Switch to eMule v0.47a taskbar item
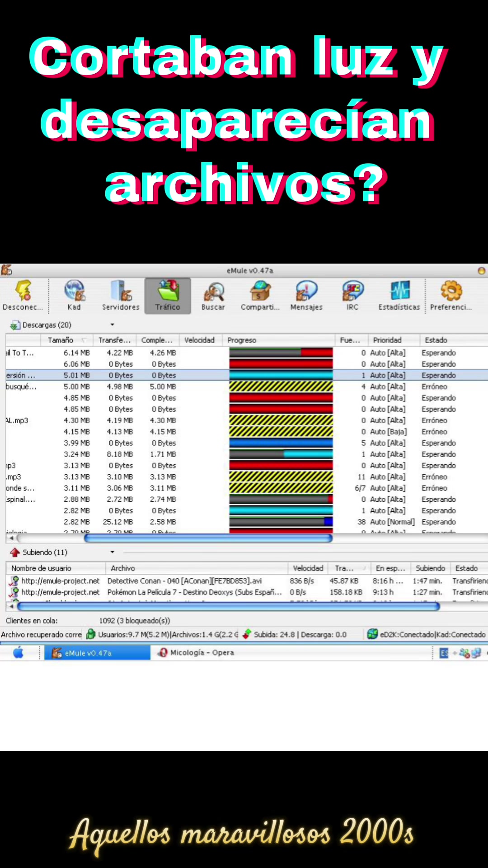This screenshot has width=488, height=868. point(97,652)
